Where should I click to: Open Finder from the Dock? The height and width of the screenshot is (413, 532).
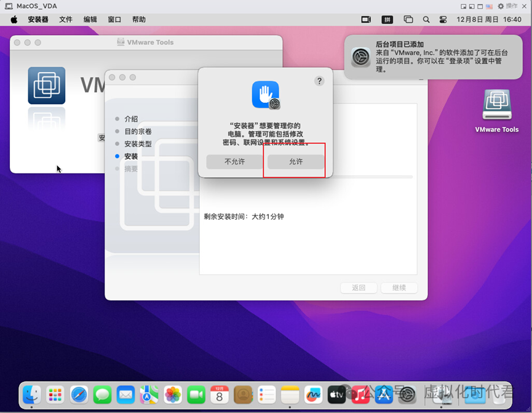point(32,395)
